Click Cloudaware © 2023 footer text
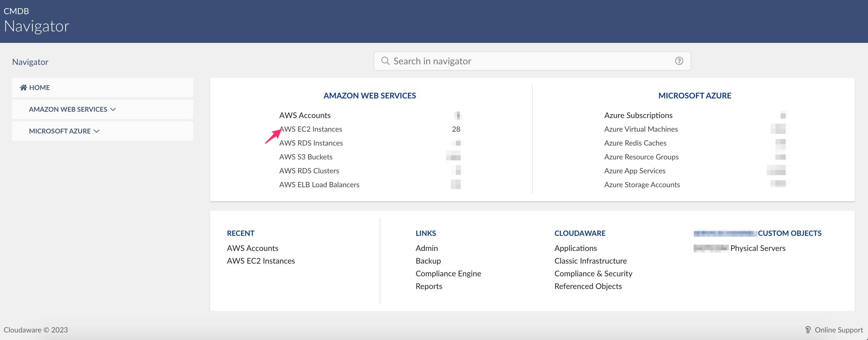The image size is (868, 340). point(36,330)
